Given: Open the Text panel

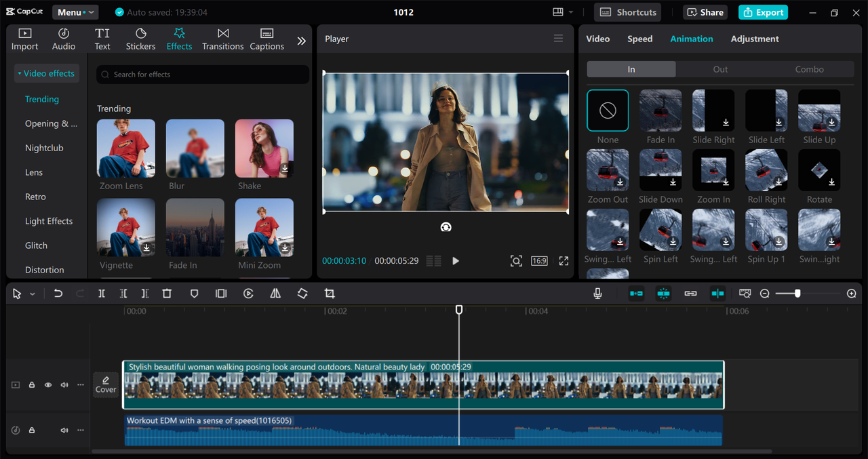Looking at the screenshot, I should pos(102,39).
